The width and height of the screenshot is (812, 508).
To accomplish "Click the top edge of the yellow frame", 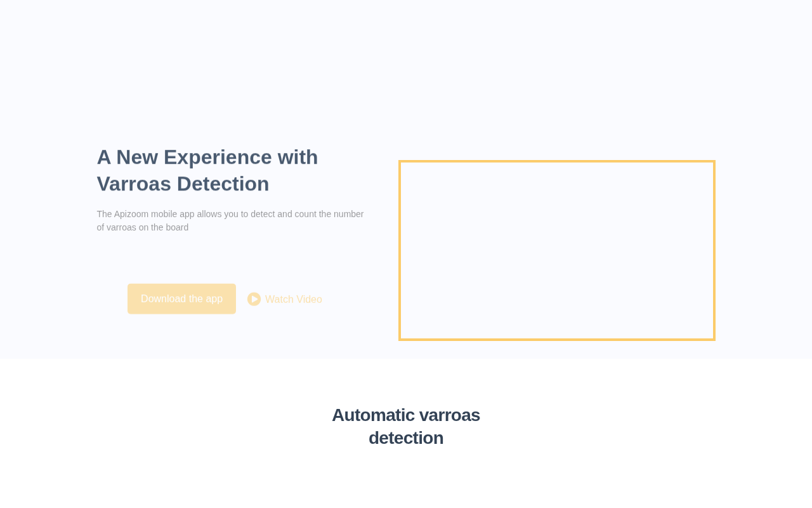I will pos(557,162).
